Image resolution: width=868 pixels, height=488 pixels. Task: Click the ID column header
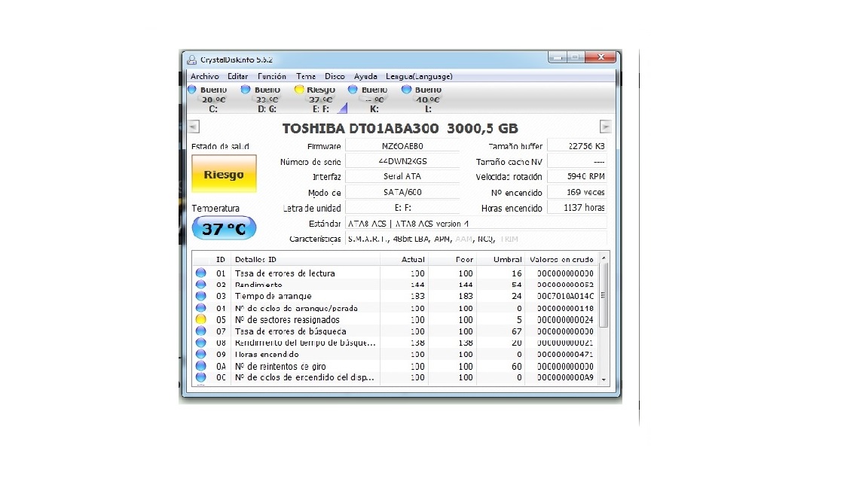tap(220, 260)
